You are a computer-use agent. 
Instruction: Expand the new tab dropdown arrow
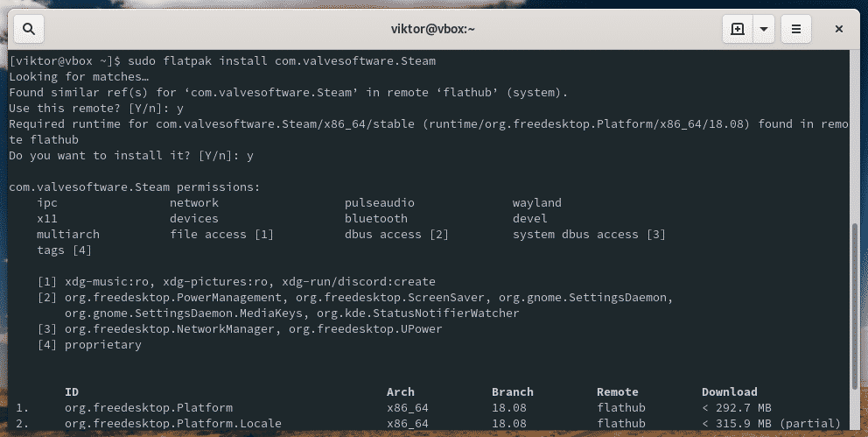[x=763, y=29]
